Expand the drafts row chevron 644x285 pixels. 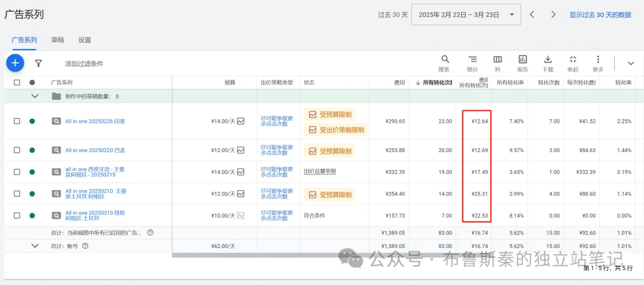(35, 96)
